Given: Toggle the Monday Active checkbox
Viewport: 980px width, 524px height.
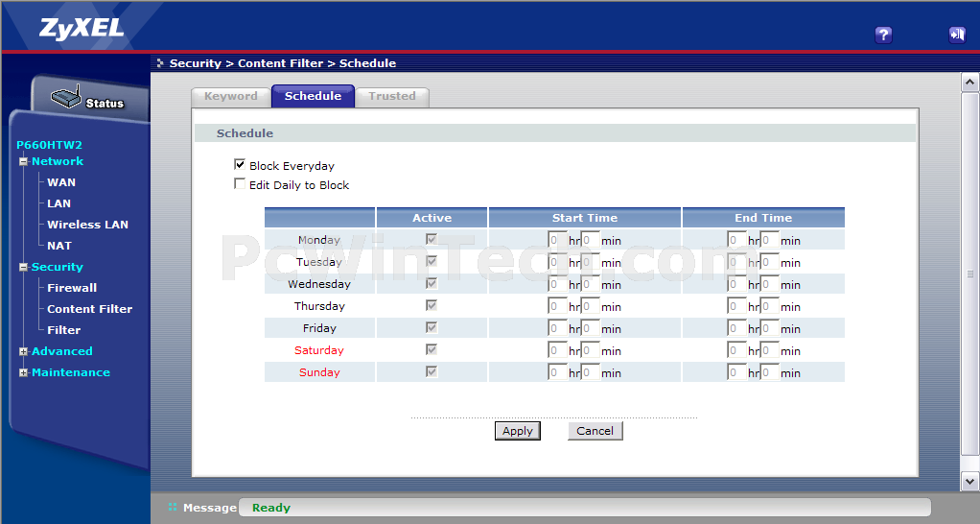Looking at the screenshot, I should click(x=432, y=239).
